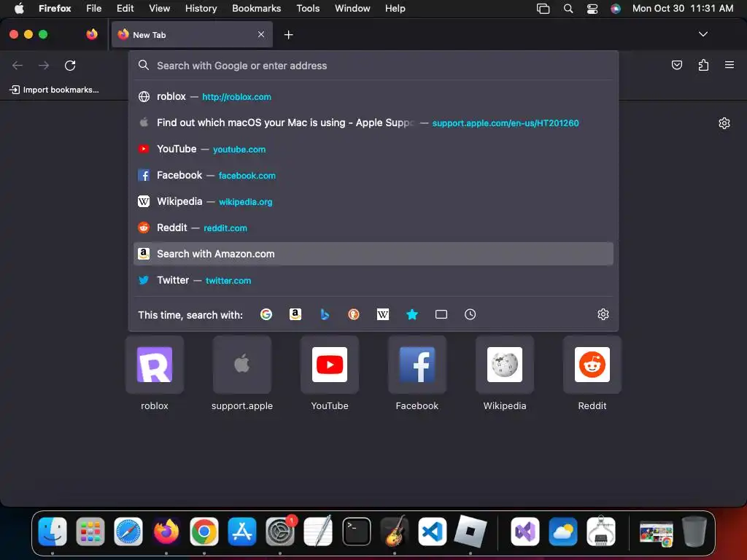Search open tabs via the tab icon
Viewport: 747px width, 560px height.
441,314
